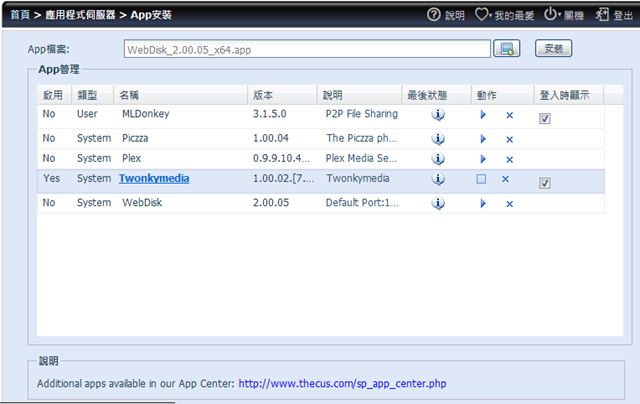Screen dimensions: 640x404
Task: Open the Help (說明) icon in top bar
Action: pyautogui.click(x=433, y=15)
